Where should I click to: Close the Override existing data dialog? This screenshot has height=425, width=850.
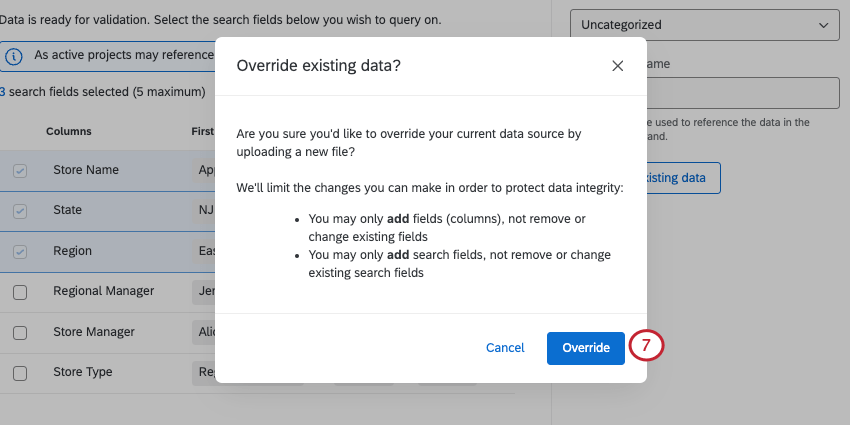(617, 66)
